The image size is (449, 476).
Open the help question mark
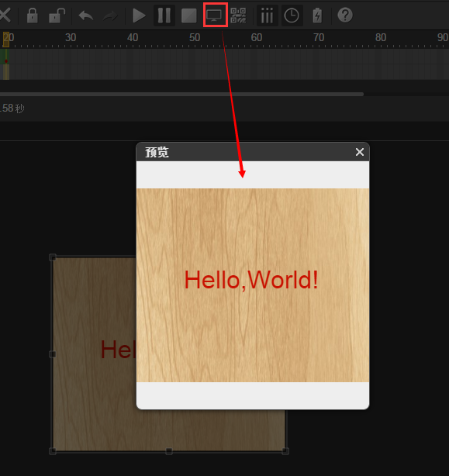coord(345,15)
